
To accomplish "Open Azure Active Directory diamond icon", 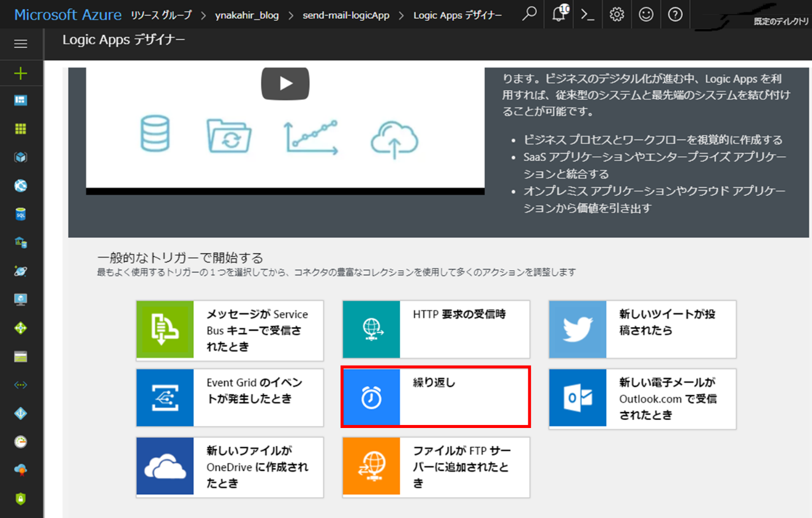I will 21,413.
